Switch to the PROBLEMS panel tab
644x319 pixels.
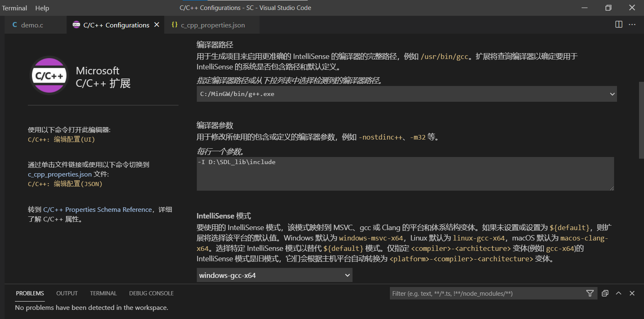[30, 293]
